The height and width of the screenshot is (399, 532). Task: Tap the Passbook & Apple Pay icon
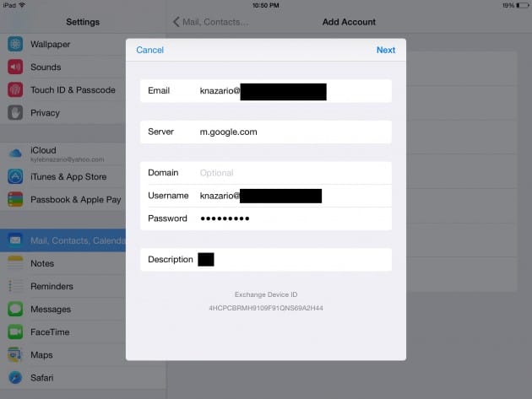click(15, 199)
